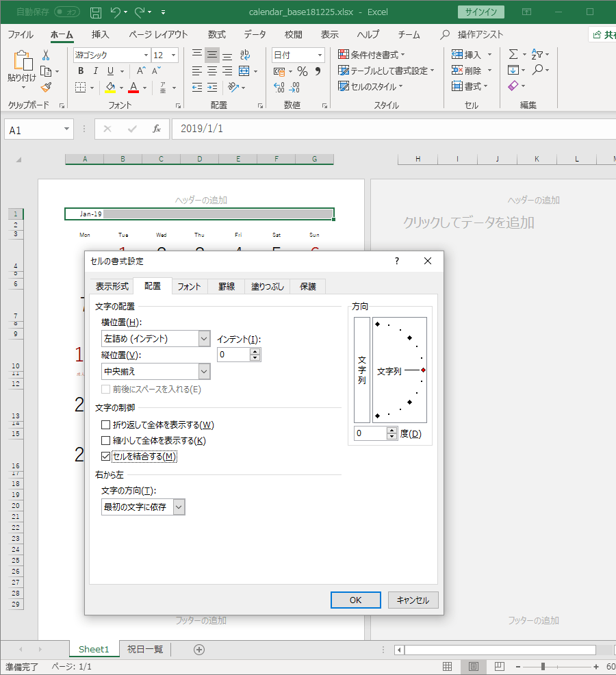Open the 縦位置 vertical alignment dropdown

tap(204, 371)
